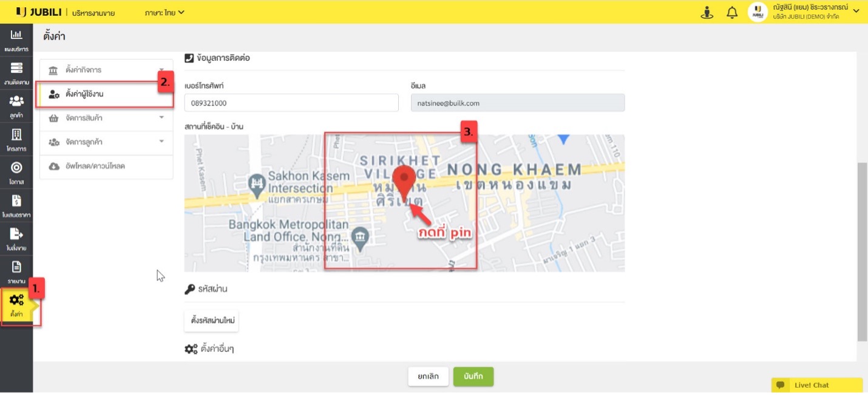Click the set new password button
Screen dimensions: 868x395
click(x=211, y=320)
